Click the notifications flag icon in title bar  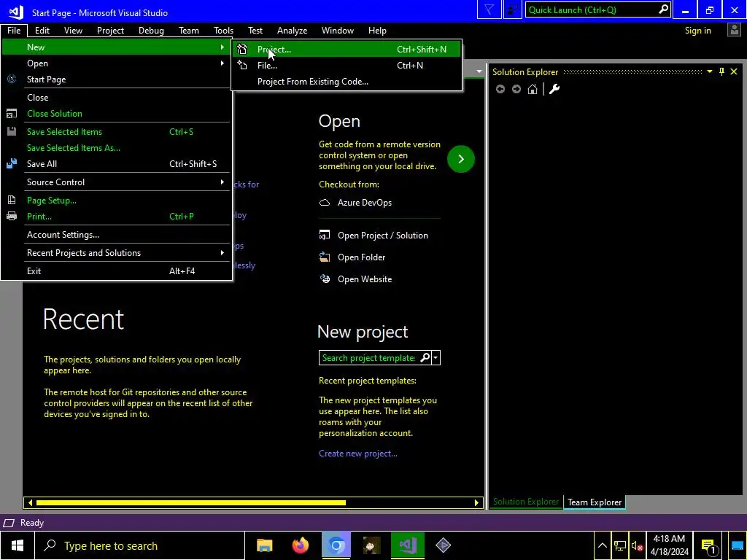489,10
